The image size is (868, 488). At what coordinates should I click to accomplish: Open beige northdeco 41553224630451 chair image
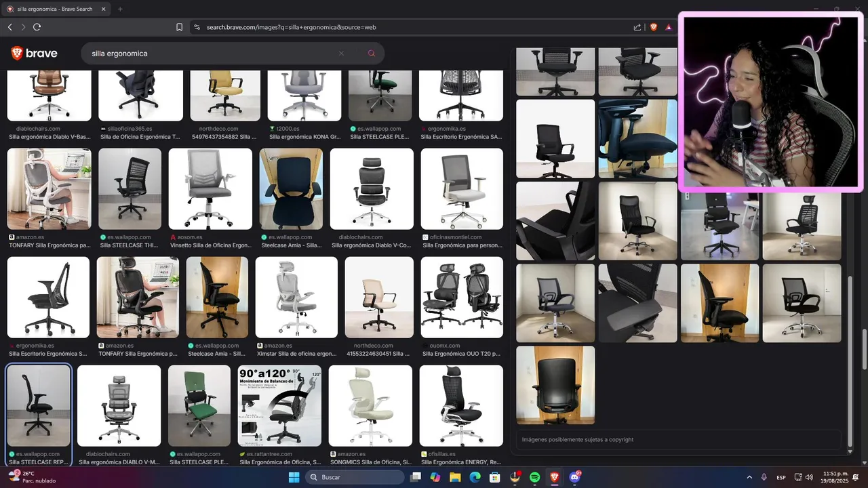pos(379,297)
